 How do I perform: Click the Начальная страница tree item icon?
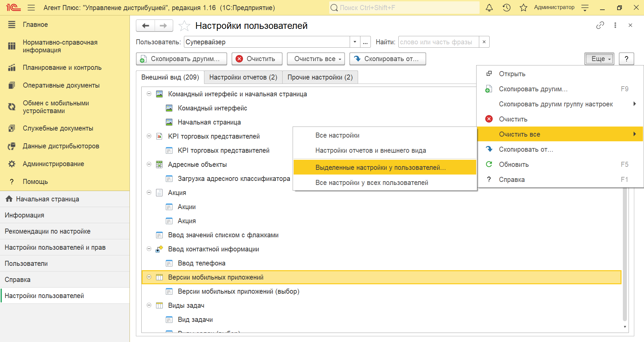point(169,122)
